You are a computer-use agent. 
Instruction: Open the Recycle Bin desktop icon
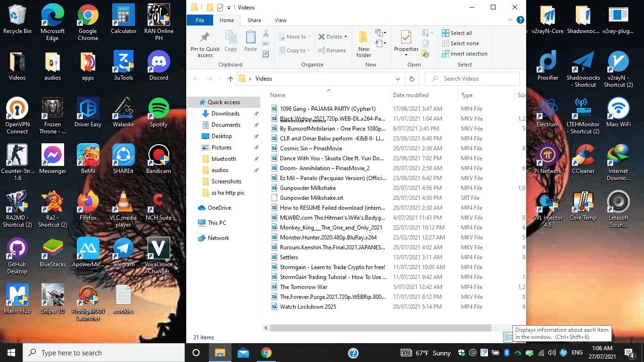pyautogui.click(x=17, y=19)
